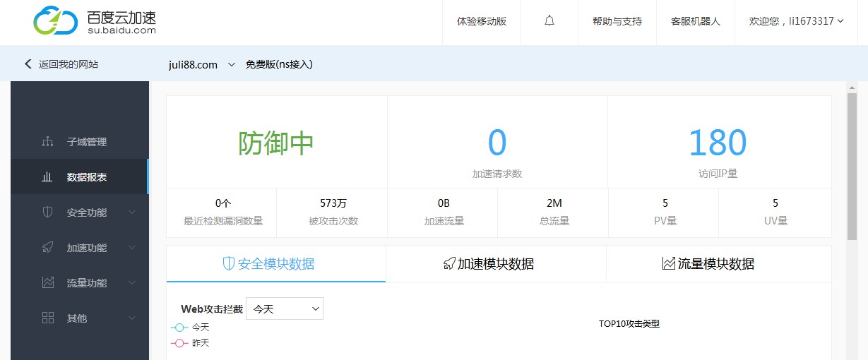Toggle the 昨天 legend series marker
The image size is (868, 360).
click(x=180, y=343)
